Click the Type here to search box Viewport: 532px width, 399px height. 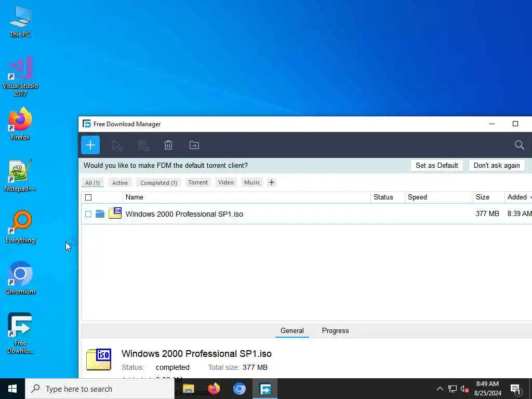tap(100, 389)
